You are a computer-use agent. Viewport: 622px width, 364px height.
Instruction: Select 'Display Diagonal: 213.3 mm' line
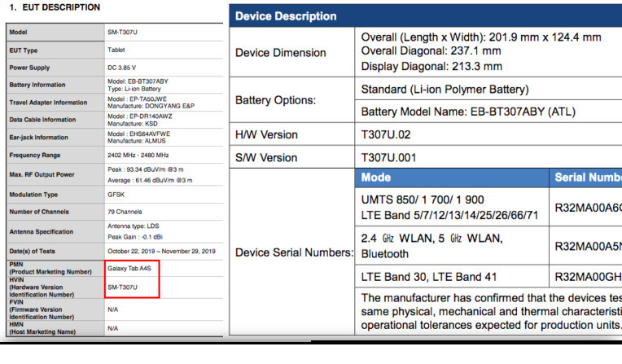coord(431,66)
